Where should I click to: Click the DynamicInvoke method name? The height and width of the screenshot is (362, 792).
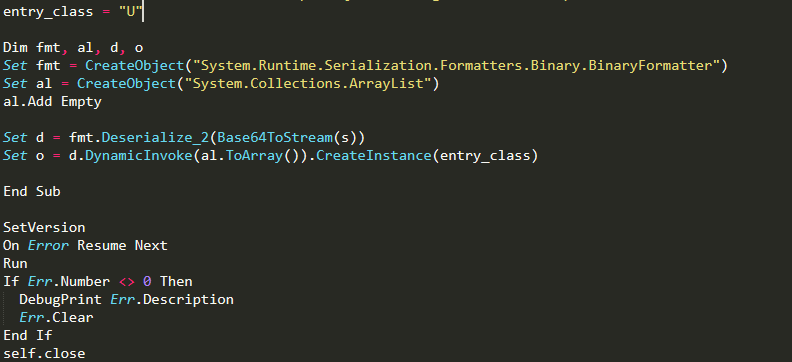(135, 156)
